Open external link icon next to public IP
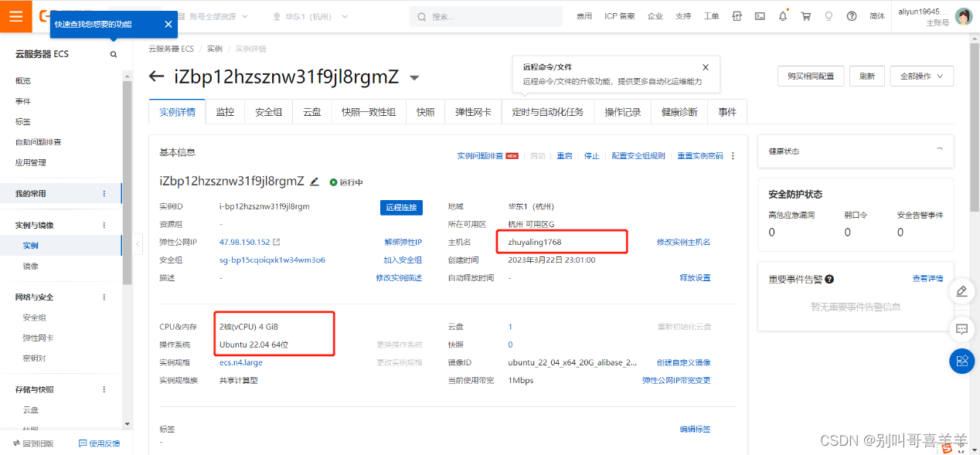The height and width of the screenshot is (455, 980). [x=277, y=242]
